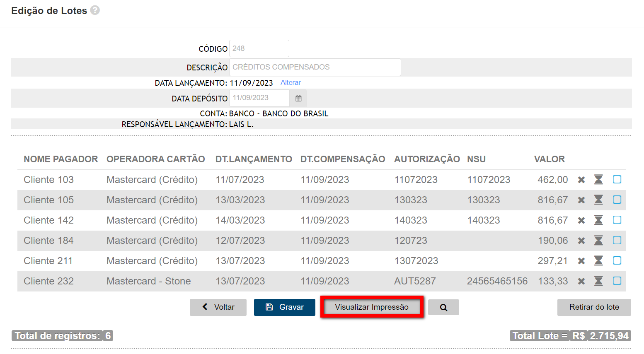Open Visualizar Impressão print preview
Screen dimensions: 644x354
[x=372, y=307]
